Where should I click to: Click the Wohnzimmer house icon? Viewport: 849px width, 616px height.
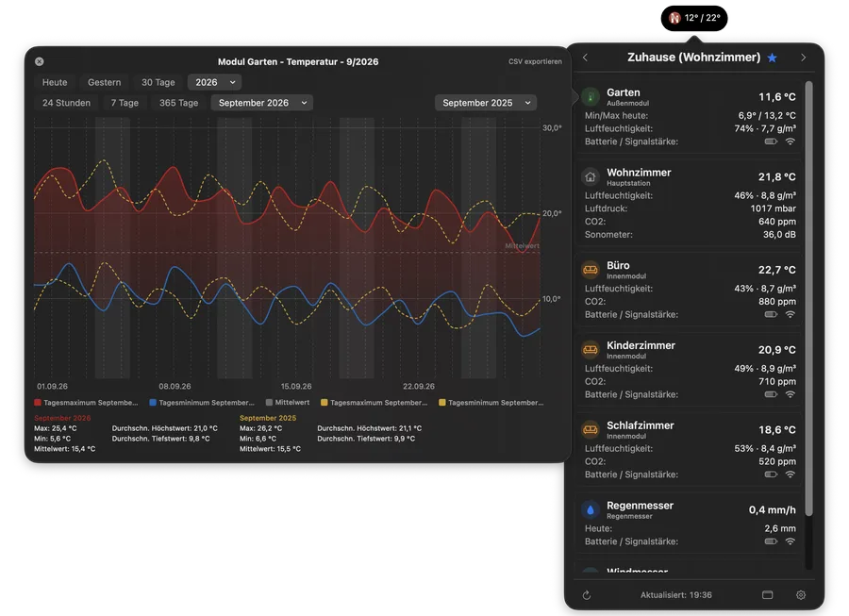point(591,177)
